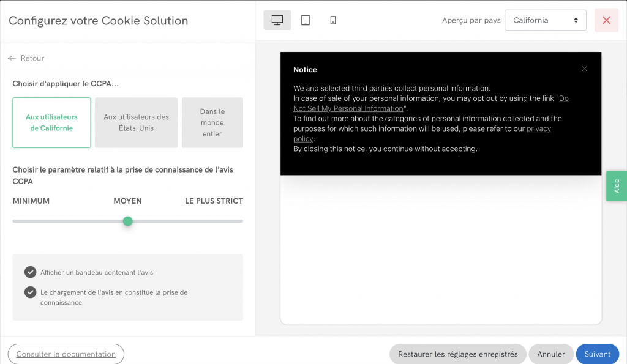Image resolution: width=627 pixels, height=364 pixels.
Task: Select Aux utilisateurs de Californie option
Action: 51,122
